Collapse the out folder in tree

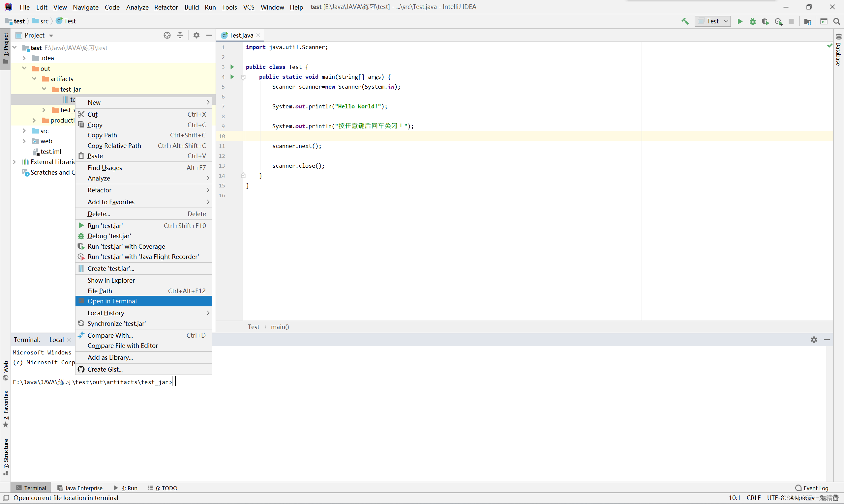pyautogui.click(x=24, y=68)
